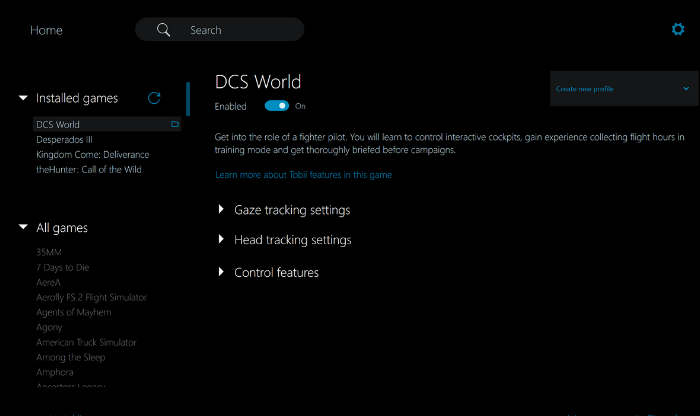
Task: Choose American Truck Simulator
Action: (x=86, y=342)
